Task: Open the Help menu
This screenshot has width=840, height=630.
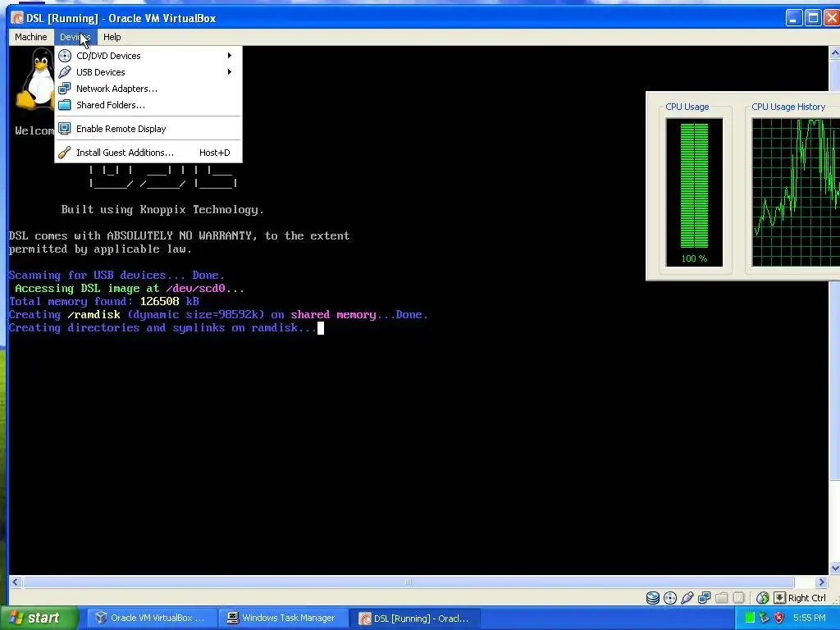Action: [x=112, y=37]
